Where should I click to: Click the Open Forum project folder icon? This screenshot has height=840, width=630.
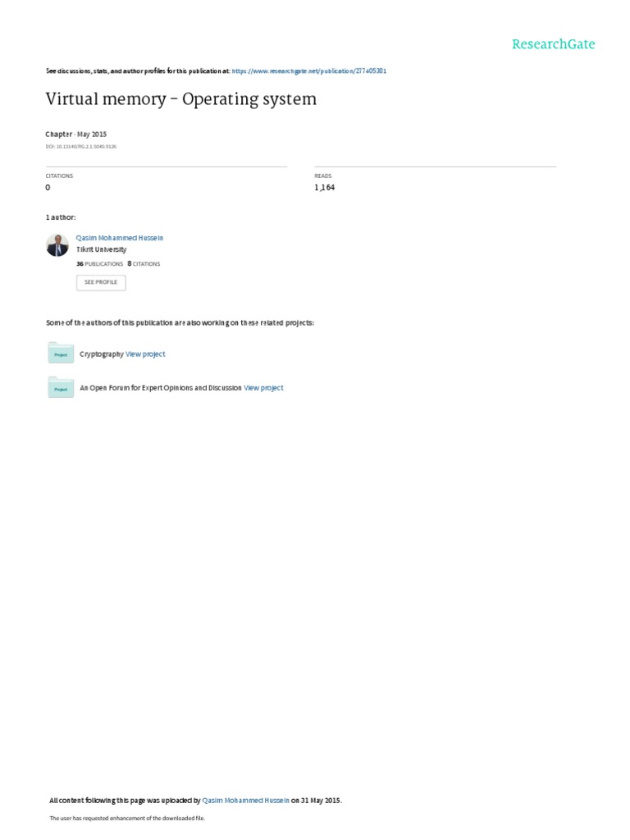(61, 387)
